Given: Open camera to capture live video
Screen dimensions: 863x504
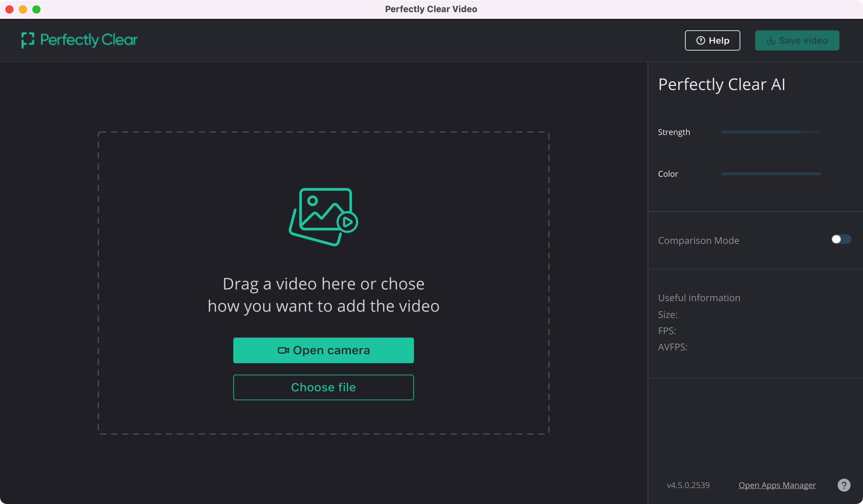Looking at the screenshot, I should pos(324,350).
